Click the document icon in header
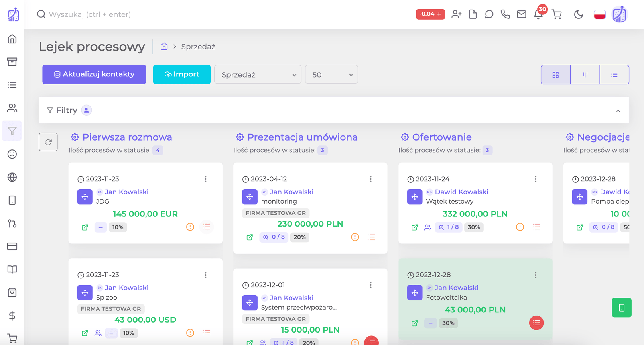This screenshot has height=345, width=644. (473, 14)
